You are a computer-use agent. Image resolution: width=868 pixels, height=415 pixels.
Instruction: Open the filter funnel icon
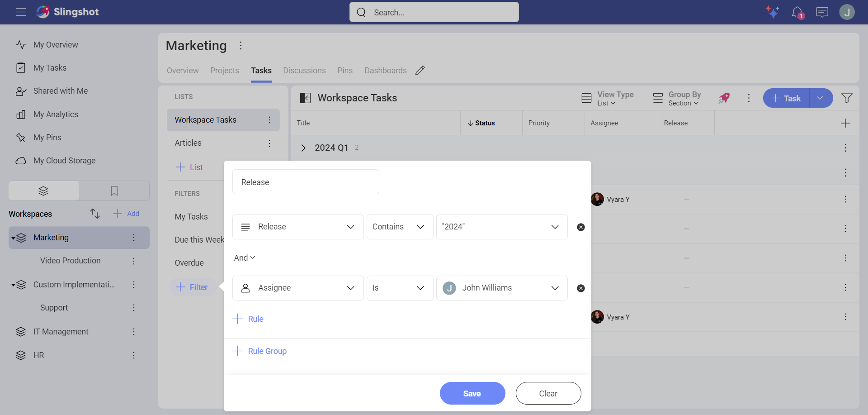click(x=847, y=98)
